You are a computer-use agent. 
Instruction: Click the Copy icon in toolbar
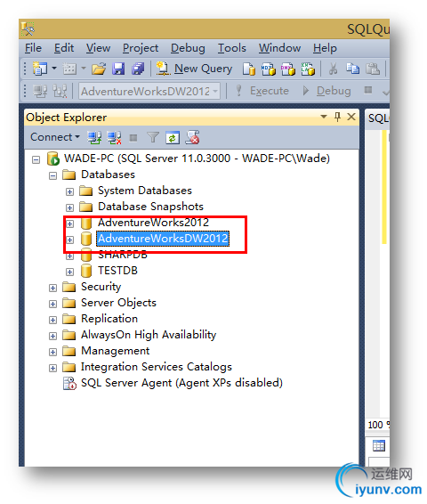pyautogui.click(x=352, y=69)
